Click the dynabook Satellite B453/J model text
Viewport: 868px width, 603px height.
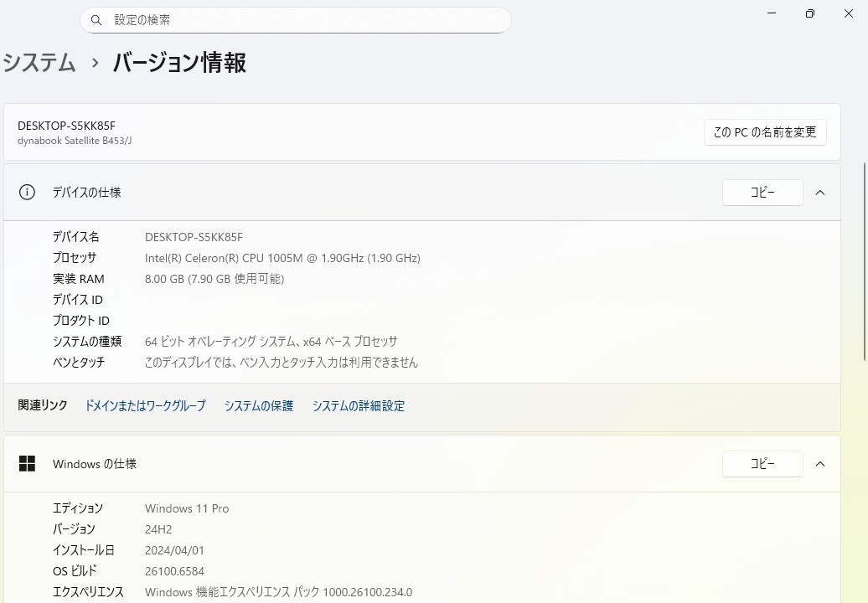75,141
